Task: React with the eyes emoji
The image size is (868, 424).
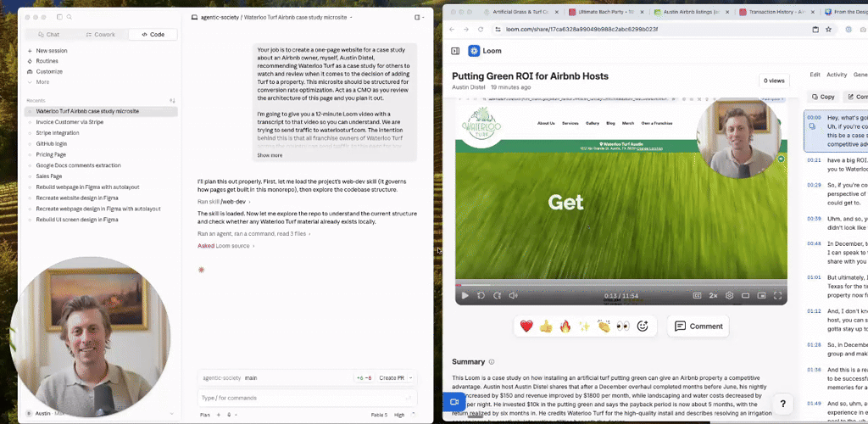Action: pyautogui.click(x=623, y=326)
